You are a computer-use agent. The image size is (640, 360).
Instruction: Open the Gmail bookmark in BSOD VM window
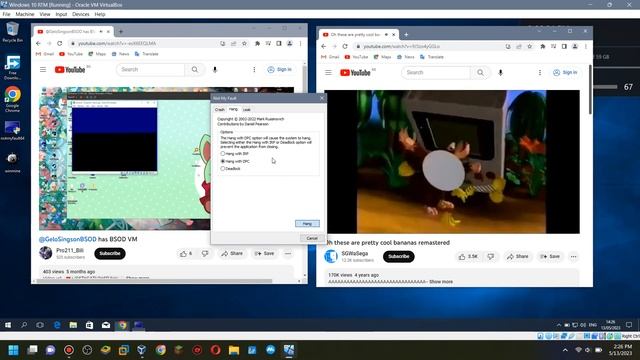pyautogui.click(x=45, y=54)
